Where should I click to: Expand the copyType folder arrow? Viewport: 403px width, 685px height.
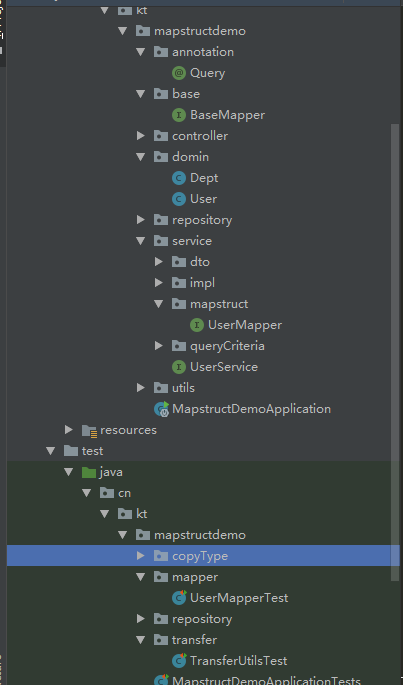tap(140, 555)
